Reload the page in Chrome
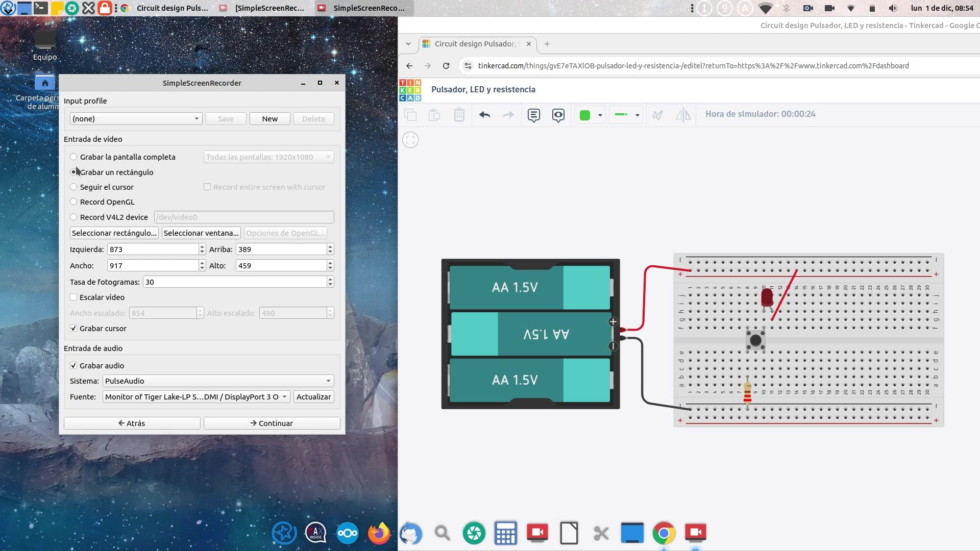Image resolution: width=980 pixels, height=551 pixels. pos(446,66)
